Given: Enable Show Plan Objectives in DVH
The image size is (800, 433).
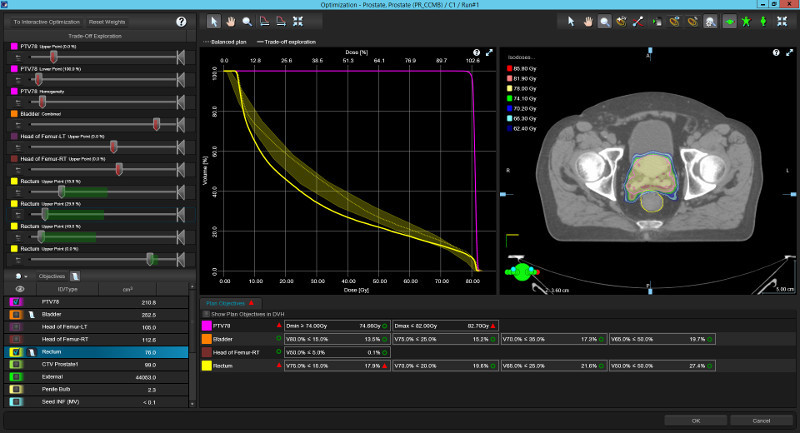Looking at the screenshot, I should pyautogui.click(x=206, y=314).
